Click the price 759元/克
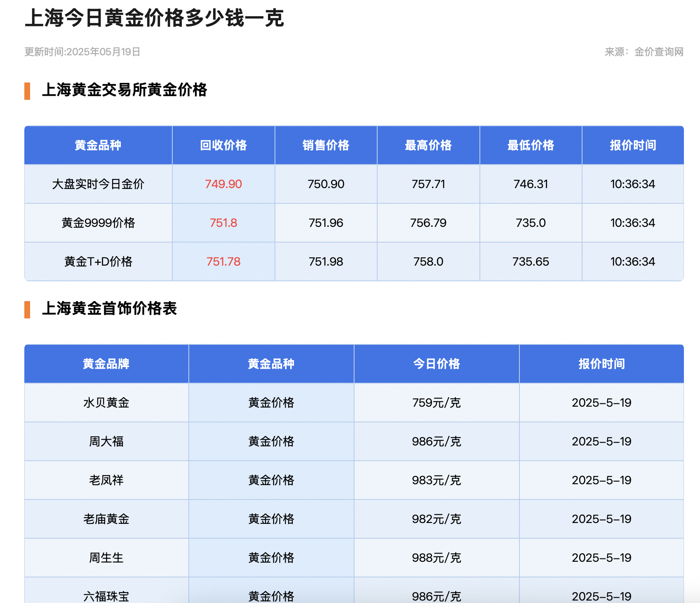 [437, 403]
